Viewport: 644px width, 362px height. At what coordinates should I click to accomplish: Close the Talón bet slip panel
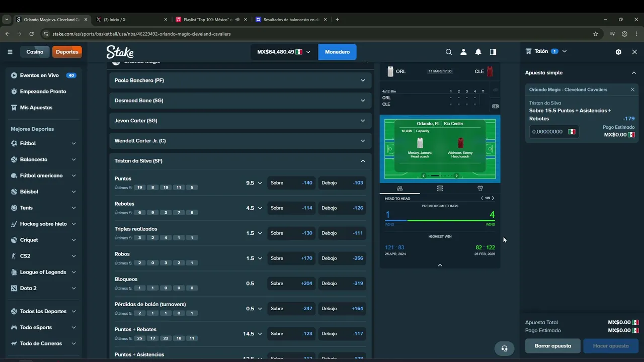pyautogui.click(x=634, y=52)
